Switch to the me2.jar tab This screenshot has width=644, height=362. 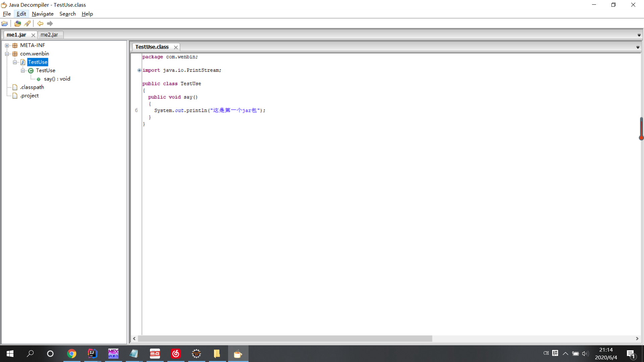(49, 35)
